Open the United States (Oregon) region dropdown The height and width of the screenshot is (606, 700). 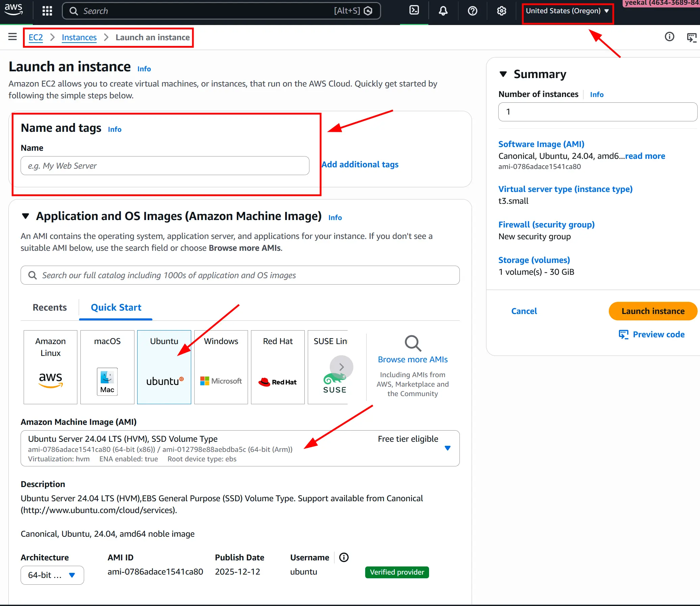[x=567, y=10]
